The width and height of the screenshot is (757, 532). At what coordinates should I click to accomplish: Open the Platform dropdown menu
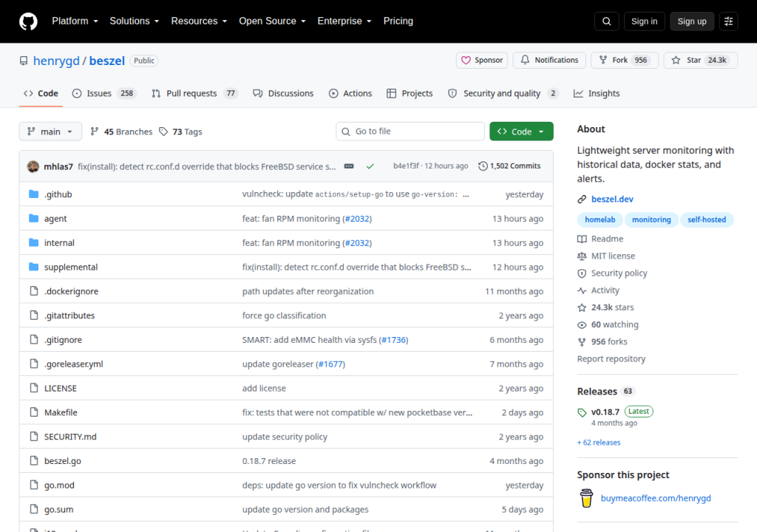tap(75, 21)
